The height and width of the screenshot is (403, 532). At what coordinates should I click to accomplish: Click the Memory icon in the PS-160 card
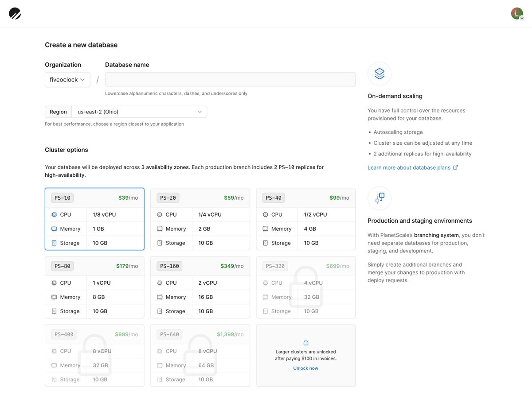coord(160,297)
